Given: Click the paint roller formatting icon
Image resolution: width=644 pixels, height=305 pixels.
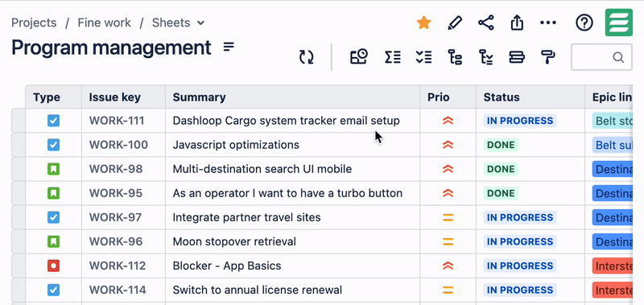Looking at the screenshot, I should [x=548, y=57].
